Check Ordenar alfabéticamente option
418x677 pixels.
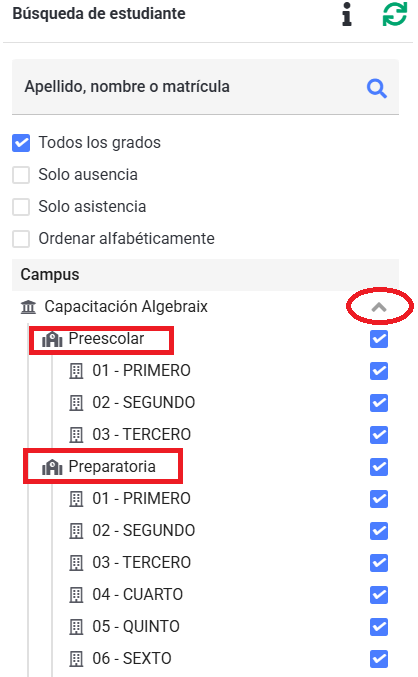[21, 239]
